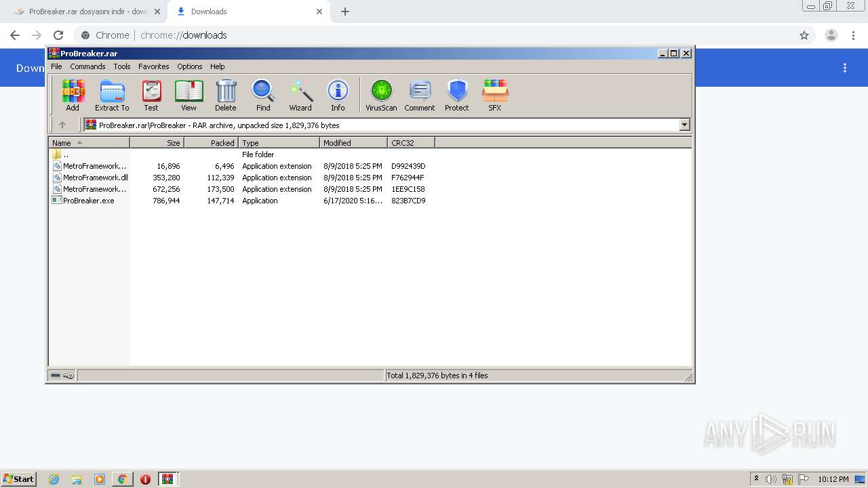868x488 pixels.
Task: Open the Opera browser from the taskbar
Action: 145,479
